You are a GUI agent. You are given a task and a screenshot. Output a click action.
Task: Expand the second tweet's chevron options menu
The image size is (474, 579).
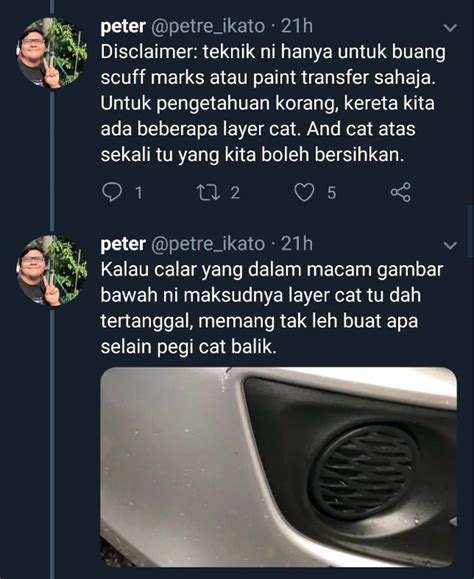[x=450, y=245]
